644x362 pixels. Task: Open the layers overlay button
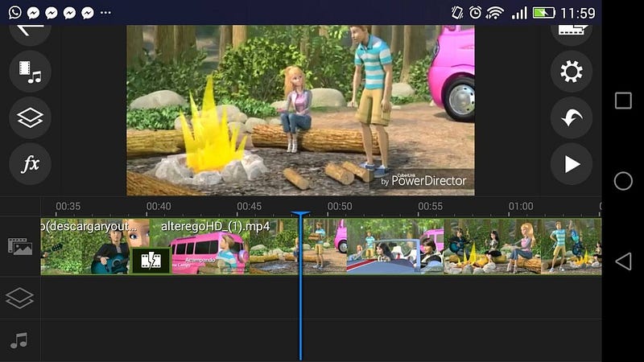[30, 117]
